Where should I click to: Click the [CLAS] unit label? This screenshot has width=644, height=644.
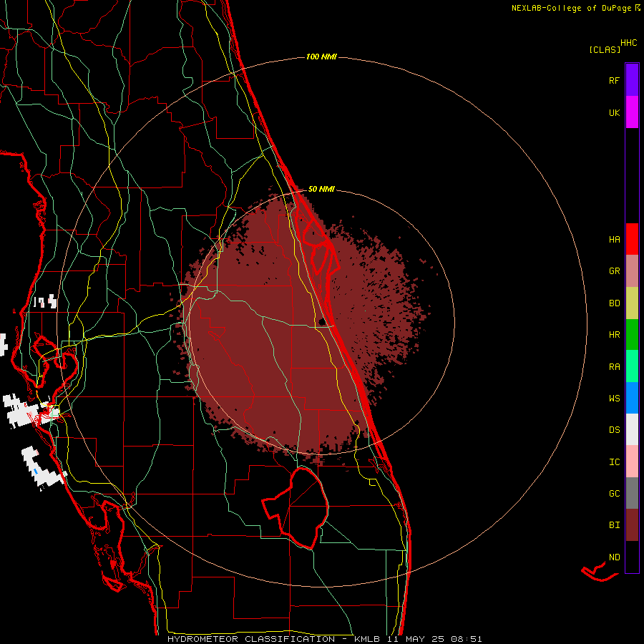point(605,49)
